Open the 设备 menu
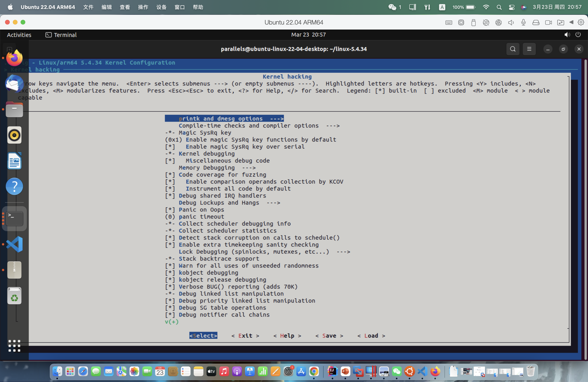This screenshot has width=588, height=382. click(161, 7)
